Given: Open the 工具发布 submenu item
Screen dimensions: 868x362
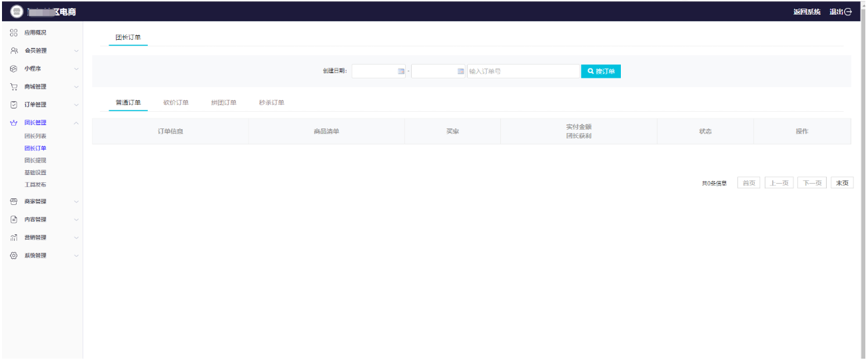Looking at the screenshot, I should click(x=35, y=184).
